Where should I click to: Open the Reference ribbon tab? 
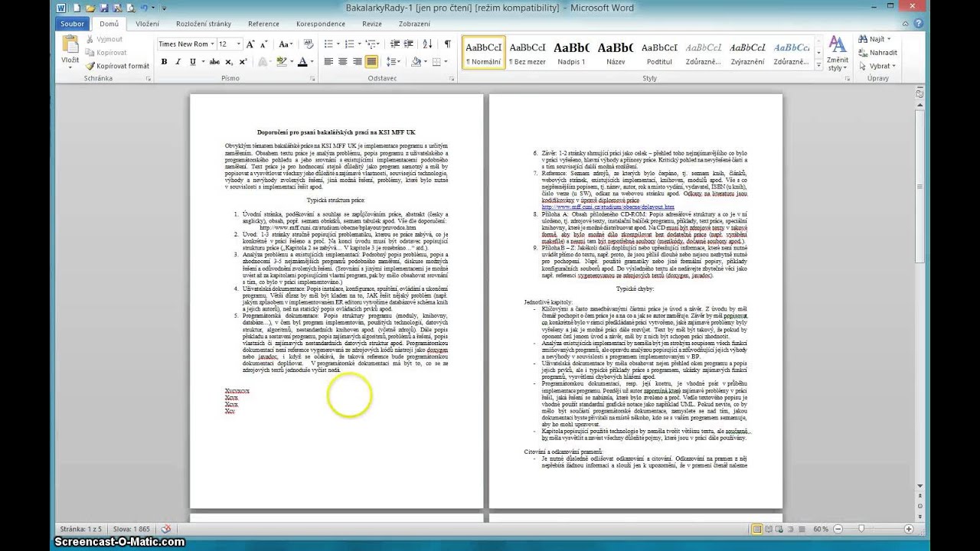tap(263, 24)
